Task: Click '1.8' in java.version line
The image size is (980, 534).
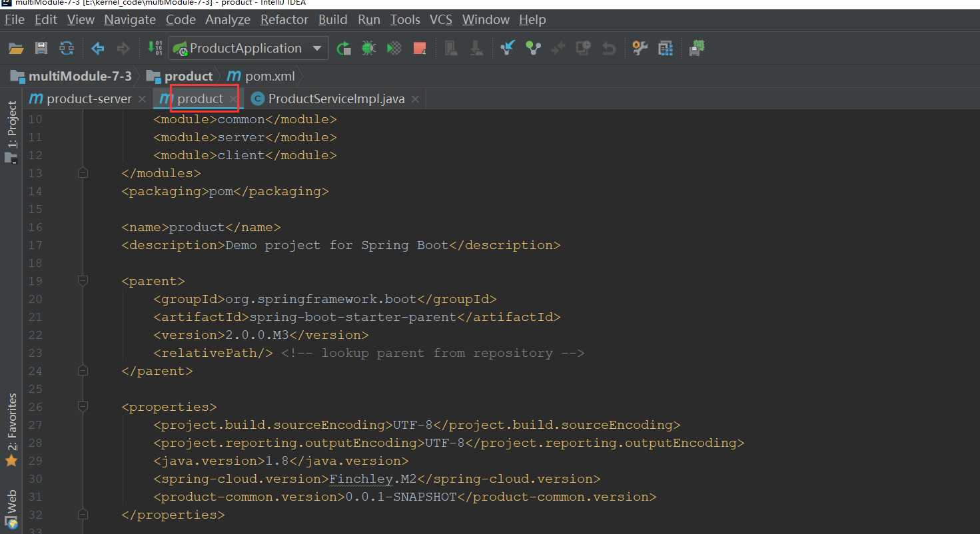Action: point(277,461)
